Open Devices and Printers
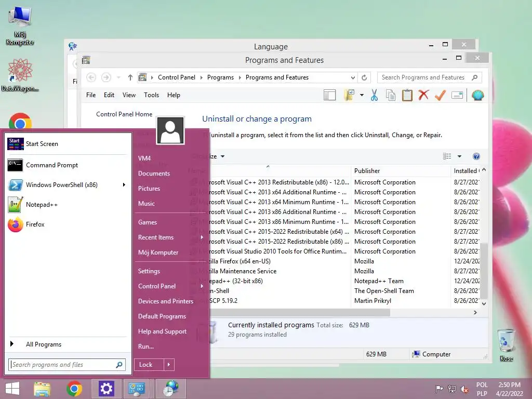This screenshot has width=532, height=399. (166, 301)
